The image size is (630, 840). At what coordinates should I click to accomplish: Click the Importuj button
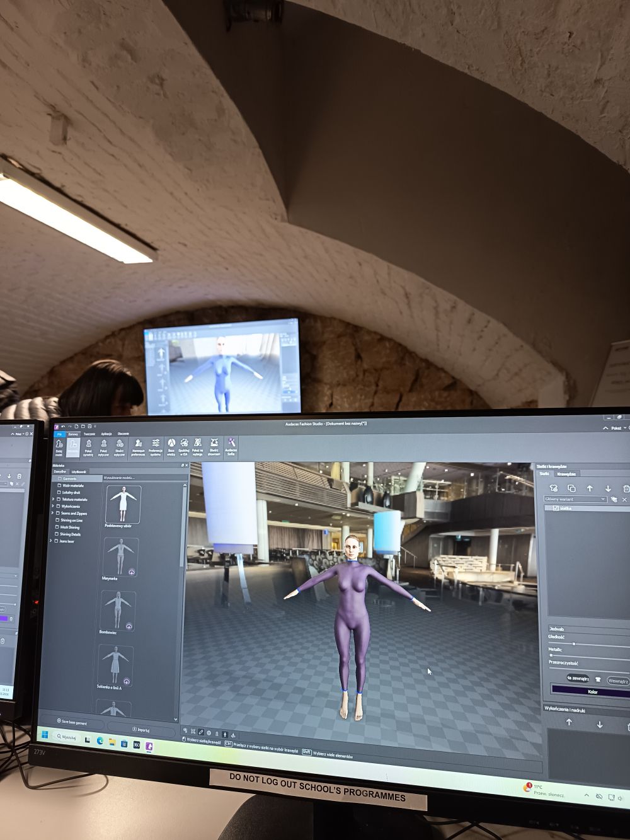tap(140, 729)
